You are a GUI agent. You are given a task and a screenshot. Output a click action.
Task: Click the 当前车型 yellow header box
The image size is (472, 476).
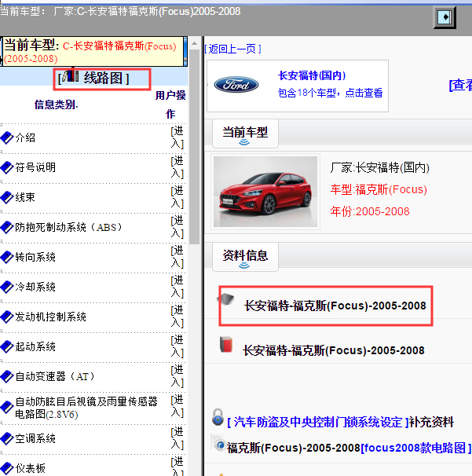[93, 52]
